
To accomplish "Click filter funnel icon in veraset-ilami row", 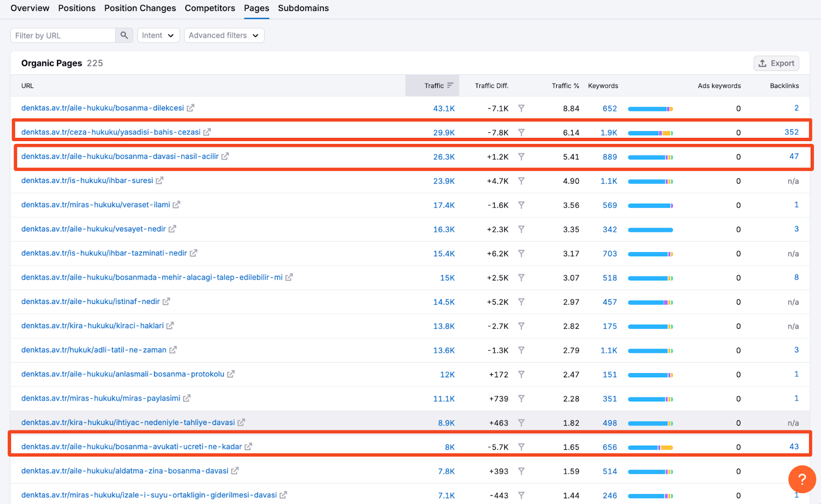I will [521, 205].
